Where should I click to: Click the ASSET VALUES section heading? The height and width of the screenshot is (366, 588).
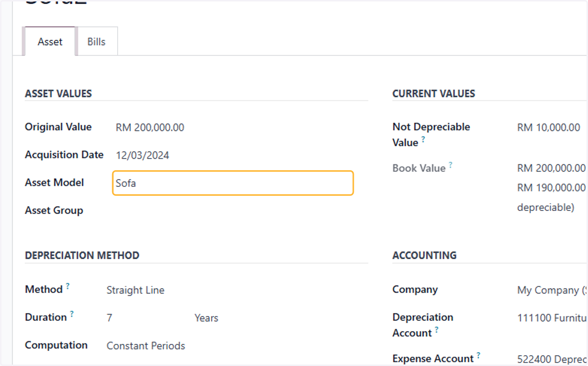[58, 94]
